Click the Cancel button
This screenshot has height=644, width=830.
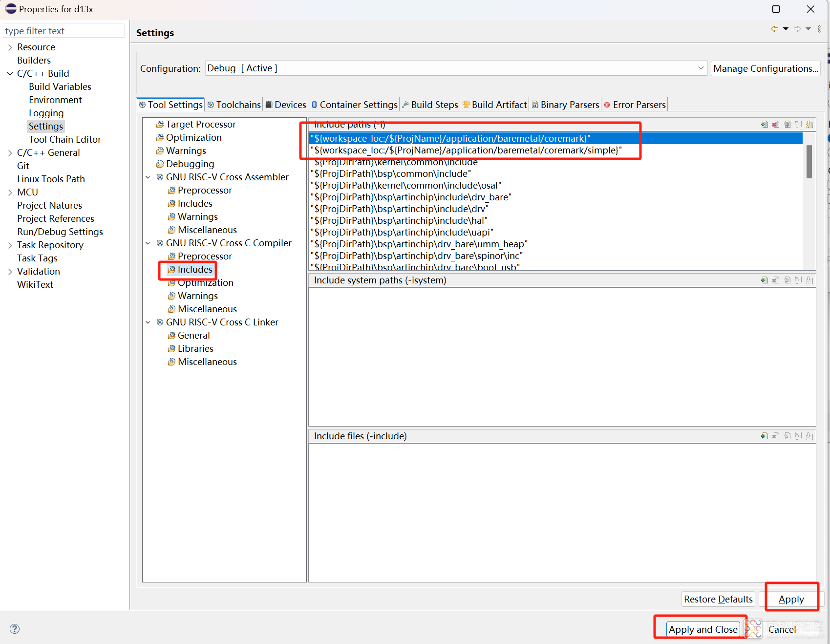point(782,629)
